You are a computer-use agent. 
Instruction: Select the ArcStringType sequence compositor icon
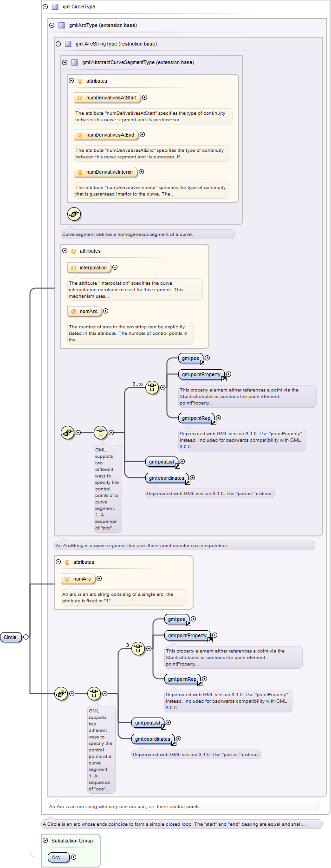coord(68,432)
